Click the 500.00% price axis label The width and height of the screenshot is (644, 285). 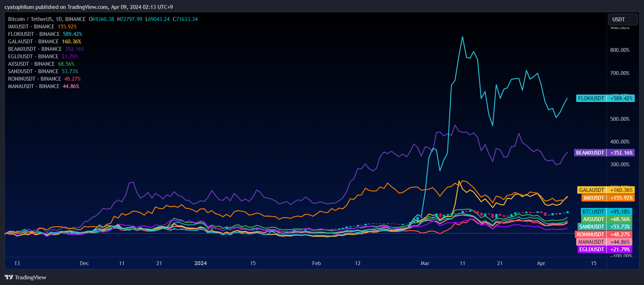[620, 119]
